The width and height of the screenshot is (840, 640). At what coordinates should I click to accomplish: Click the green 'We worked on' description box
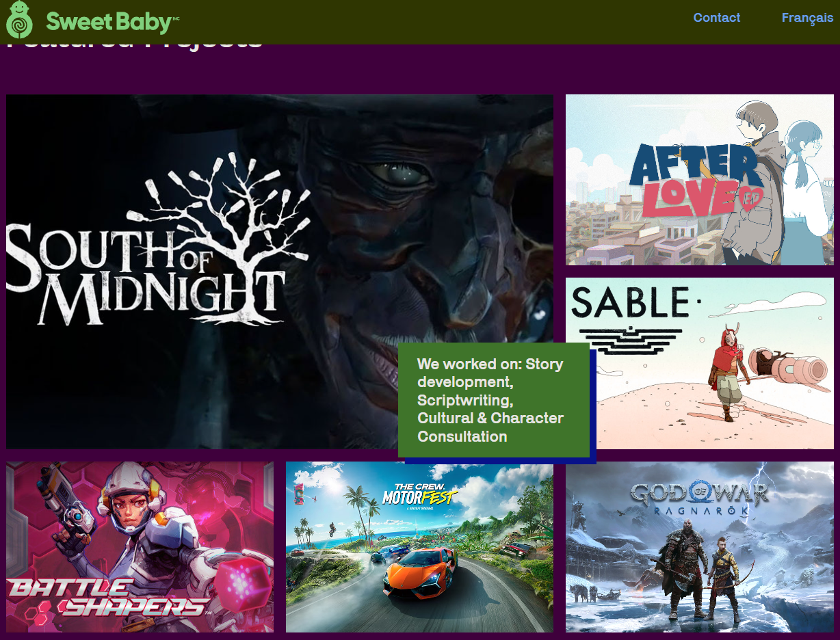pyautogui.click(x=494, y=400)
